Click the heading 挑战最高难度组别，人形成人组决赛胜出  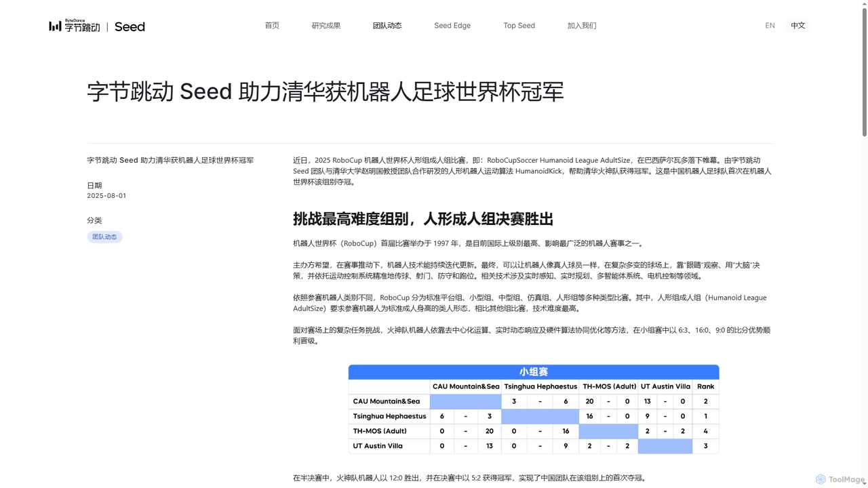tap(423, 219)
